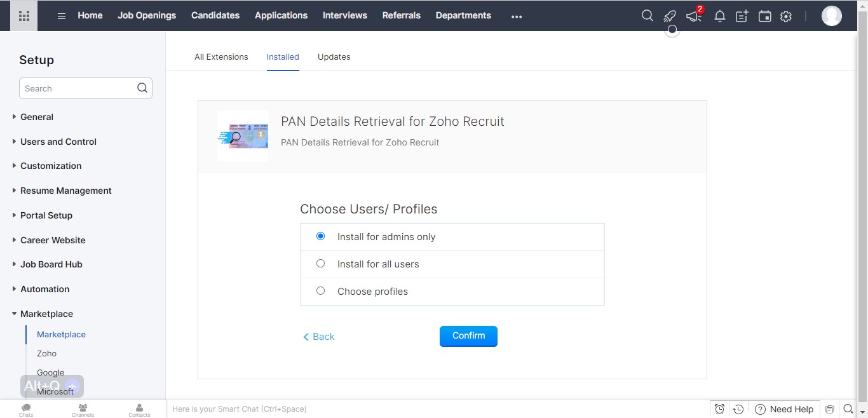Expand the Automation section
Viewport: 868px width, 418px height.
coord(44,289)
